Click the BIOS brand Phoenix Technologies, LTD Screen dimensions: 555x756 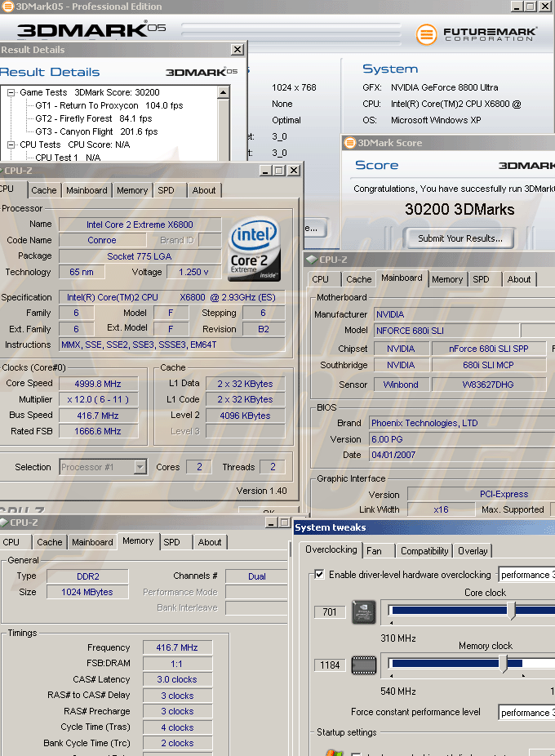[461, 423]
